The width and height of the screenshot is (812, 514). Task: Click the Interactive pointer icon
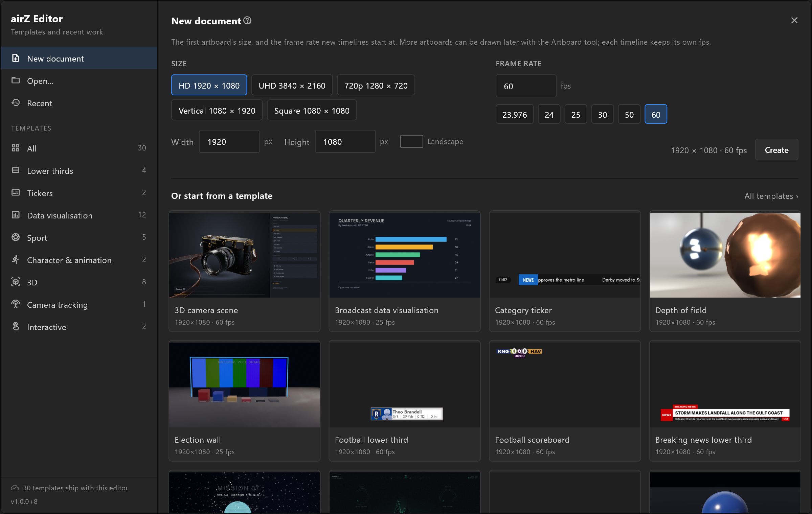[x=16, y=327]
